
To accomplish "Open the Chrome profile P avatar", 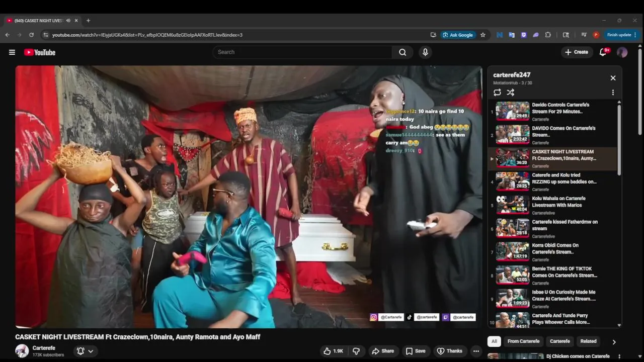I will 596,35.
